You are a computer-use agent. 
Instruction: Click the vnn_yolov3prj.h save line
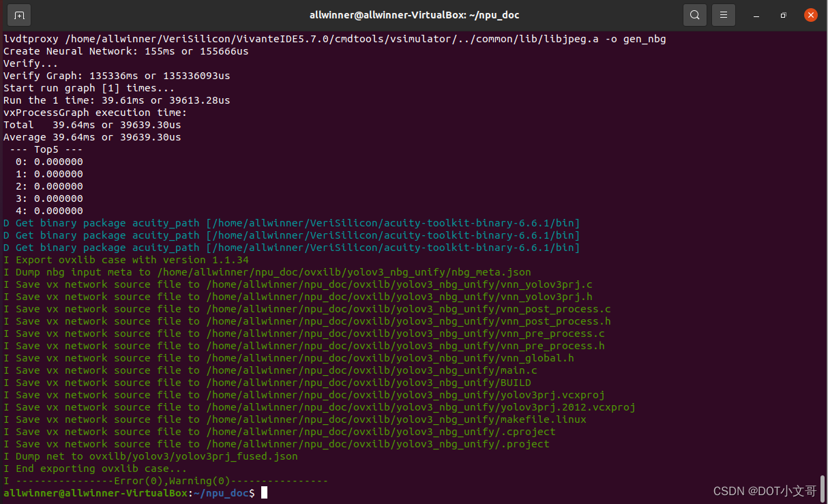pyautogui.click(x=298, y=297)
